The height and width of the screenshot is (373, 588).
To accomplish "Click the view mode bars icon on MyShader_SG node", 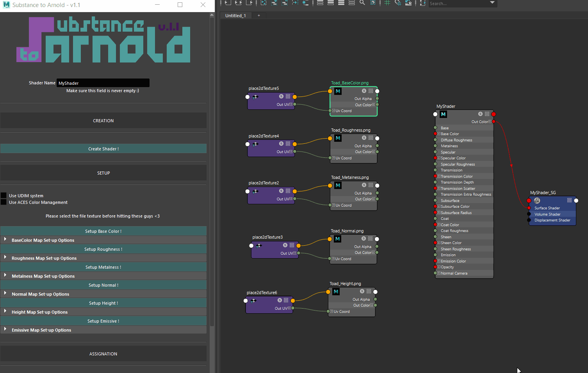I will tap(569, 200).
